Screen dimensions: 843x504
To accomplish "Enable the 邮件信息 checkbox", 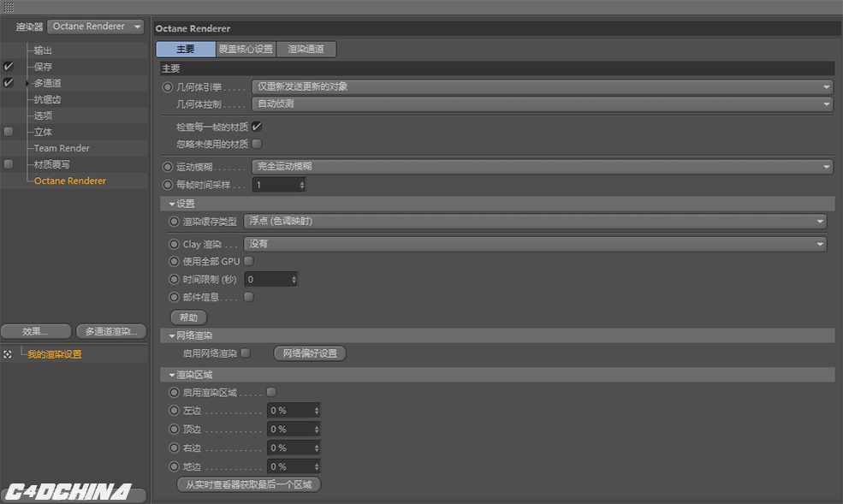I will pyautogui.click(x=248, y=297).
